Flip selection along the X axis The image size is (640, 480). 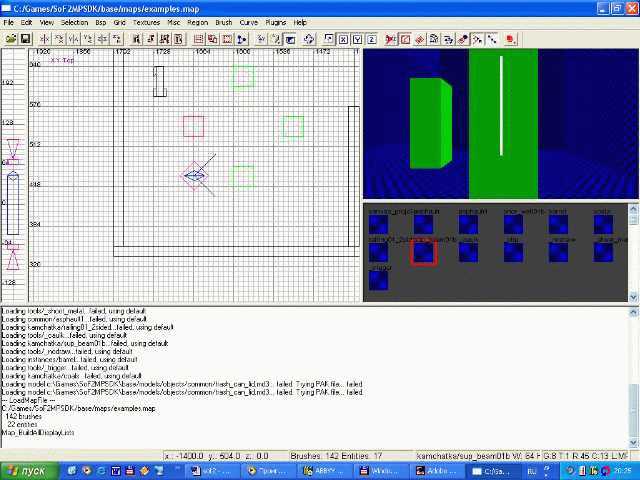pyautogui.click(x=44, y=39)
